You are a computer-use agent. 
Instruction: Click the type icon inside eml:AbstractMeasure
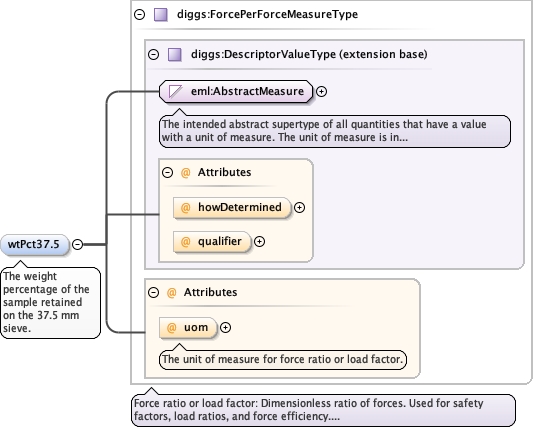pos(176,92)
